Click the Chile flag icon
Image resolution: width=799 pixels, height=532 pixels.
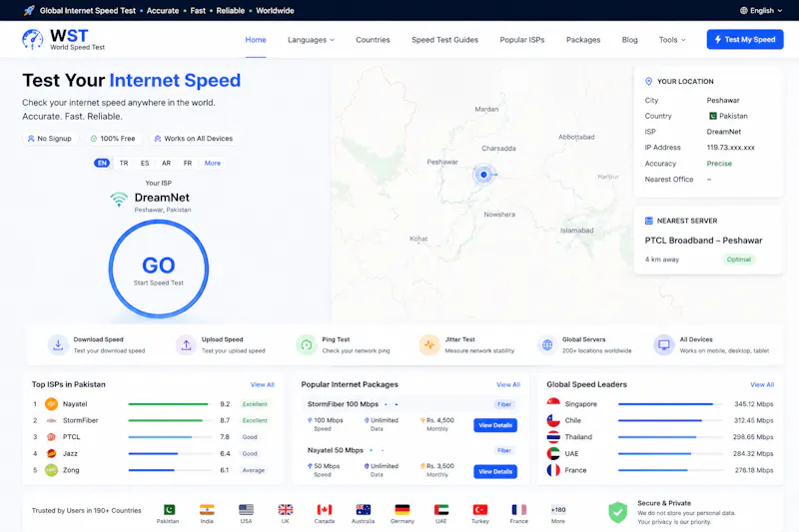(553, 420)
